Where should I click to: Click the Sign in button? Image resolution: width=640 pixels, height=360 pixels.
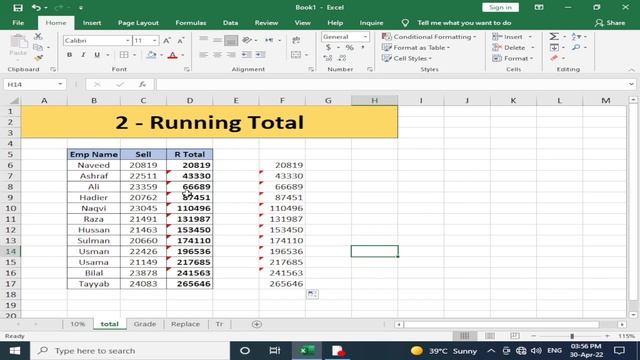(500, 7)
